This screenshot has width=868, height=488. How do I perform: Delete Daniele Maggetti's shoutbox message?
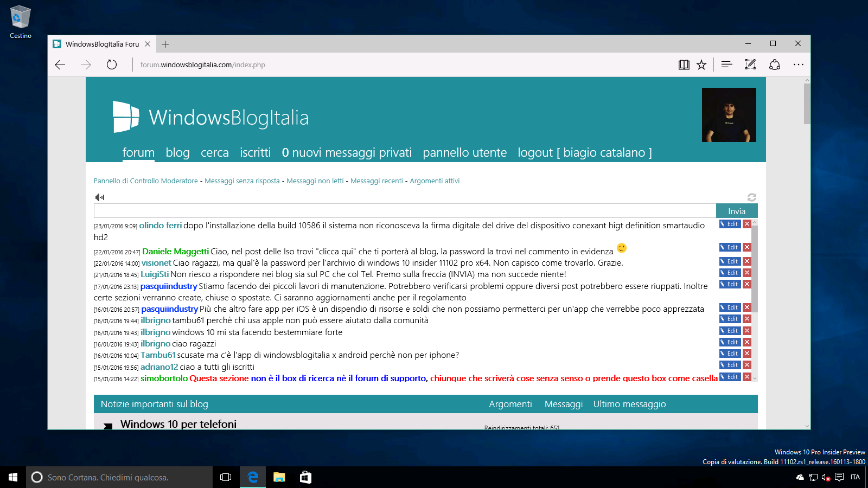click(x=747, y=247)
